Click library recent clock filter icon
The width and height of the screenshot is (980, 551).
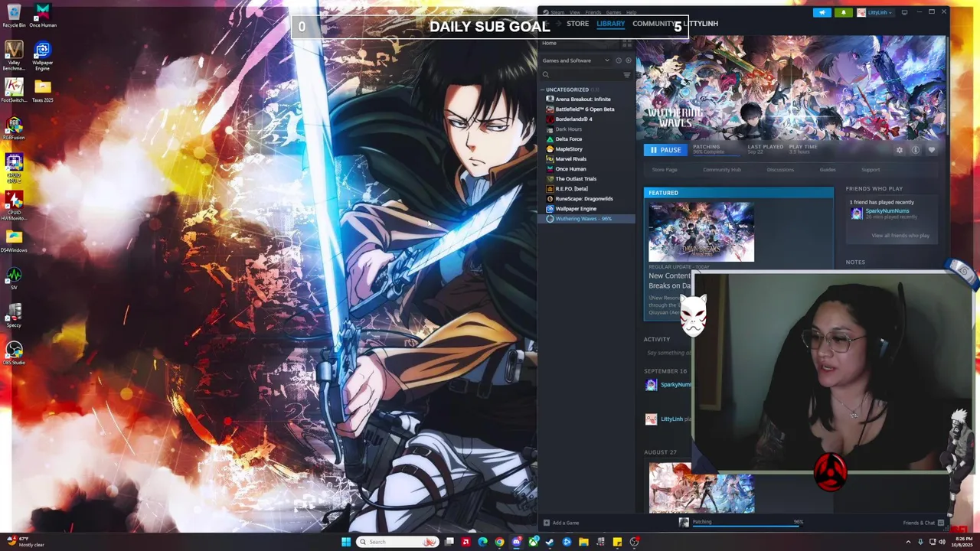click(x=619, y=60)
